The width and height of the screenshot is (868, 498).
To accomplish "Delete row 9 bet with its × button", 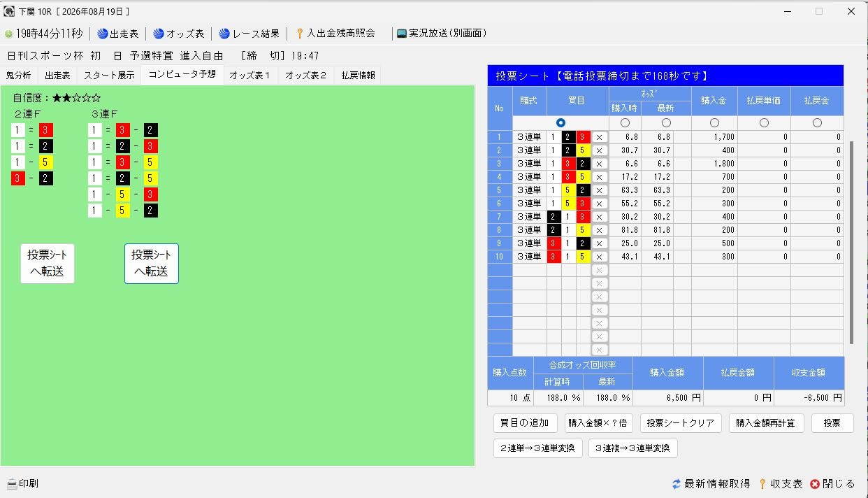I will click(599, 243).
